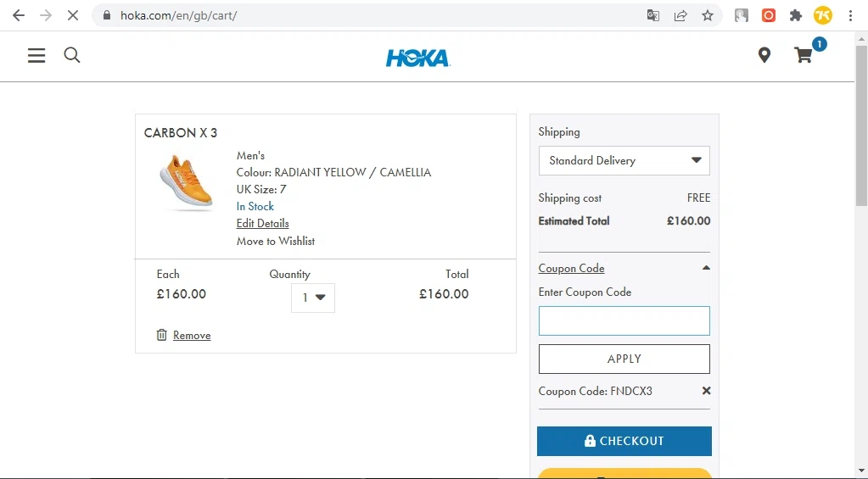This screenshot has width=868, height=479.
Task: Click the padlock site info icon
Action: 107,15
